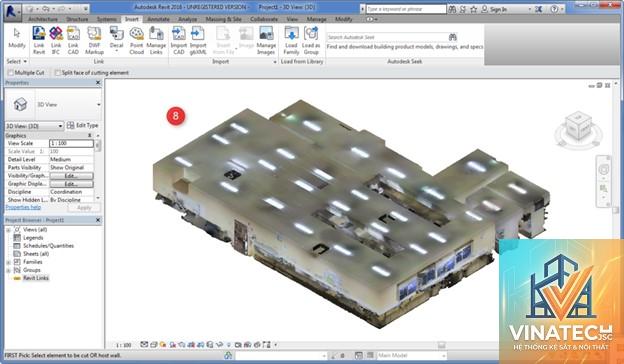
Task: Open the Manage ribbon tab
Action: click(316, 19)
